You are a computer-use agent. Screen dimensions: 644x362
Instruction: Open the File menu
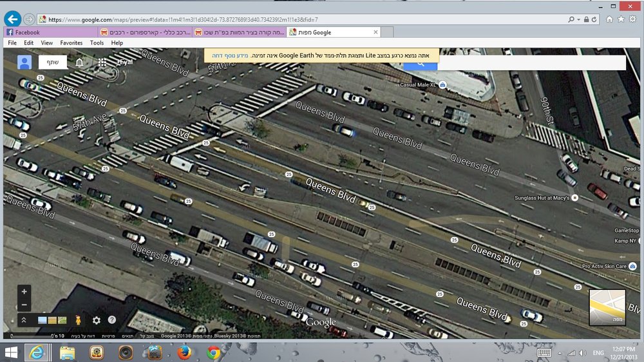(x=12, y=43)
